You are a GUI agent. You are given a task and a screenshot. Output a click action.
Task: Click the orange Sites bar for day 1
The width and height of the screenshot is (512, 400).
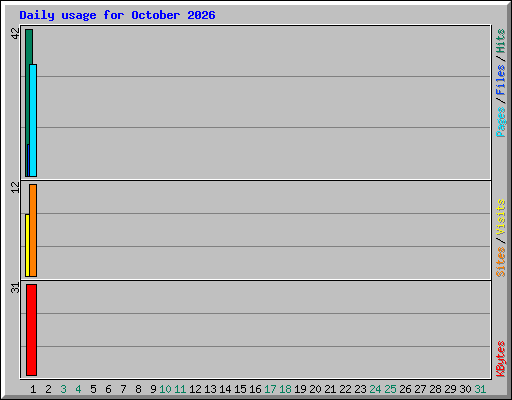(33, 230)
